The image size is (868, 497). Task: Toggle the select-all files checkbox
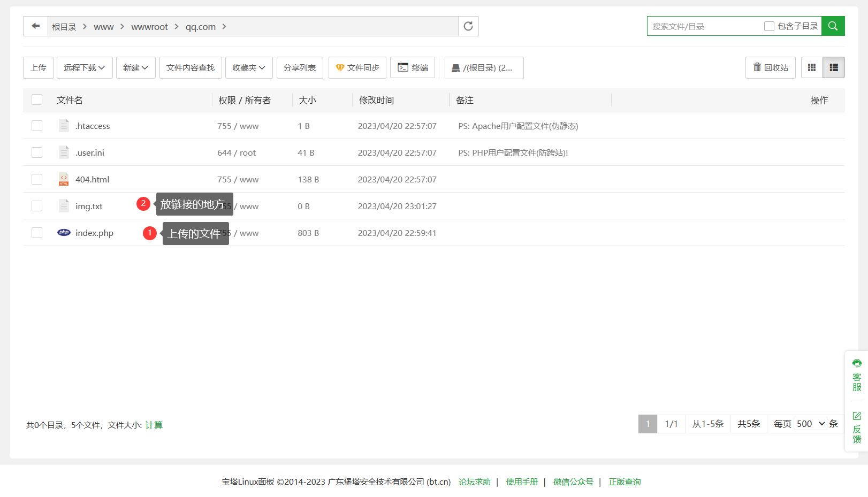pos(37,100)
